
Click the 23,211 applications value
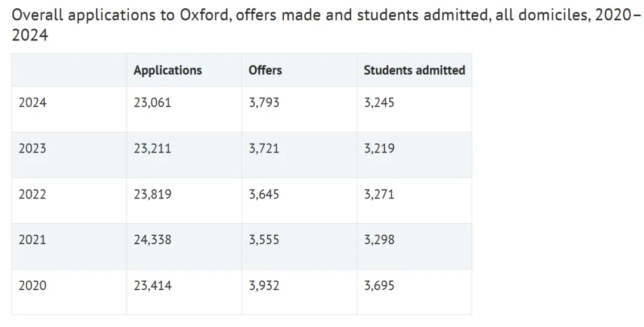(x=153, y=148)
